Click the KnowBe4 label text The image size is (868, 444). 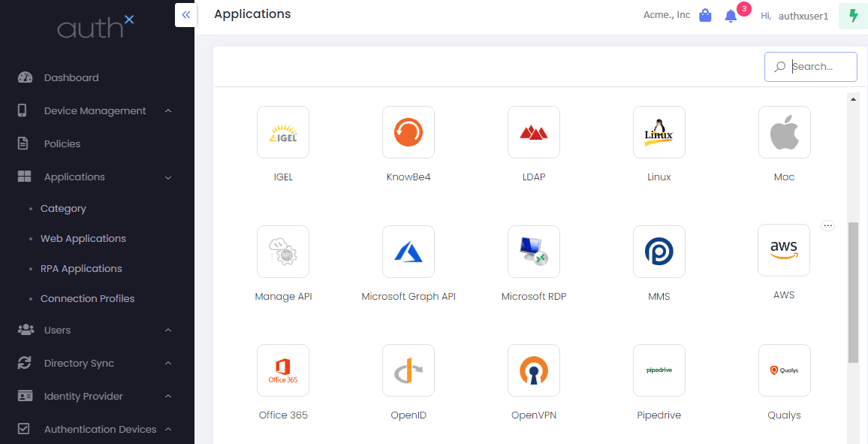pyautogui.click(x=408, y=177)
